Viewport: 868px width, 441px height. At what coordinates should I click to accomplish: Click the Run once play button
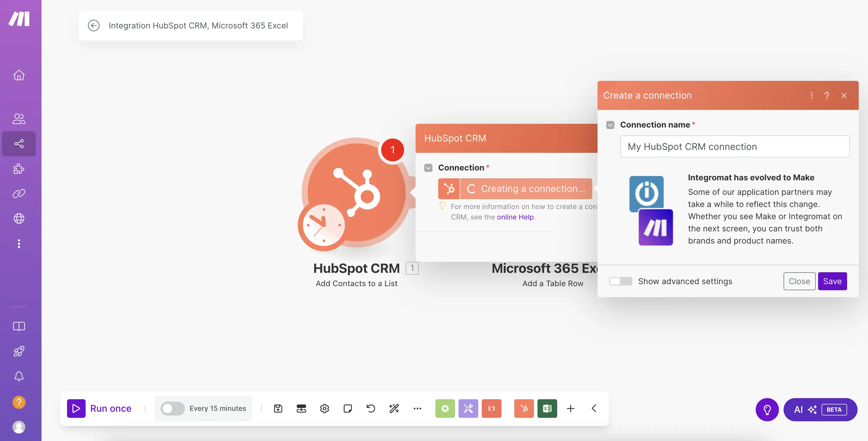click(76, 408)
